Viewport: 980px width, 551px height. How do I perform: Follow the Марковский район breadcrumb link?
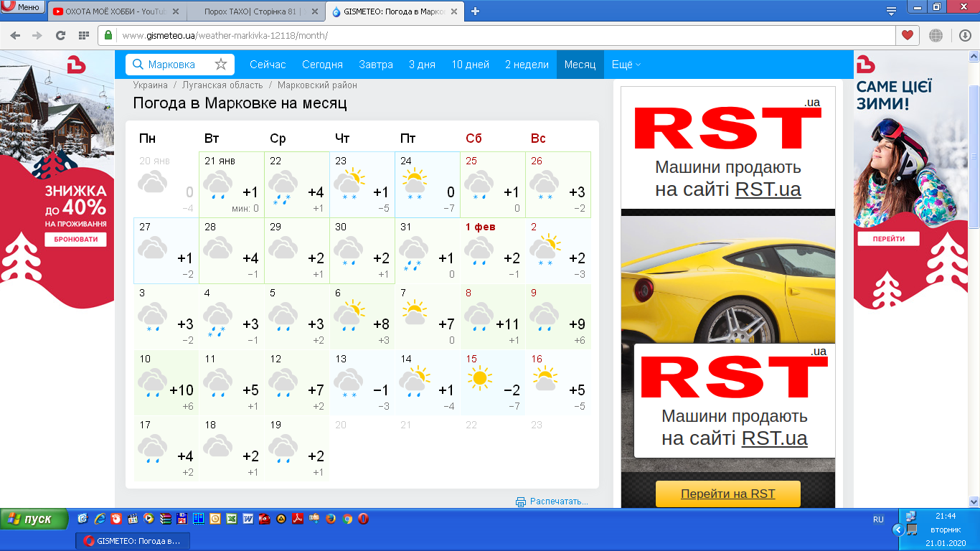coord(317,85)
